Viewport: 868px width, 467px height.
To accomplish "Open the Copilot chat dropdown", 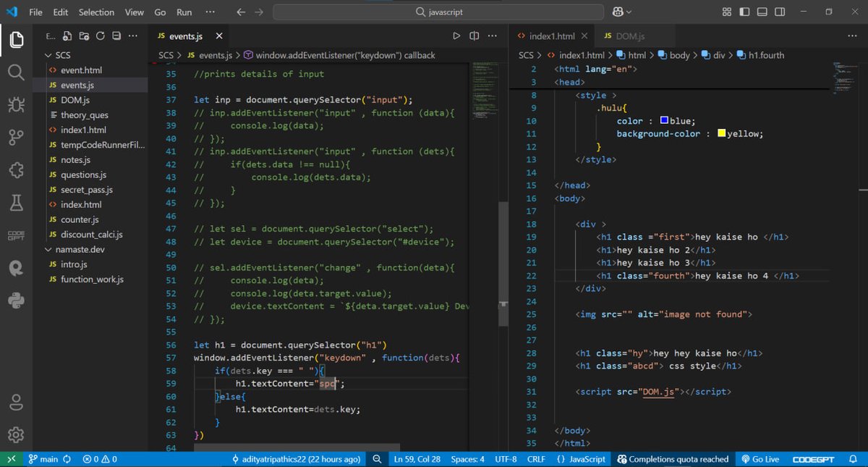I will point(629,12).
